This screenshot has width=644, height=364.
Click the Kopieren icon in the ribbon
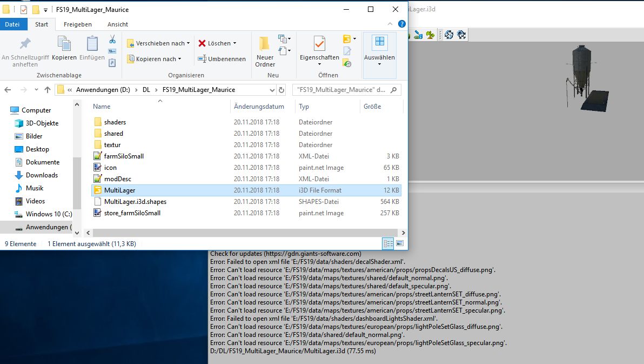(x=64, y=44)
